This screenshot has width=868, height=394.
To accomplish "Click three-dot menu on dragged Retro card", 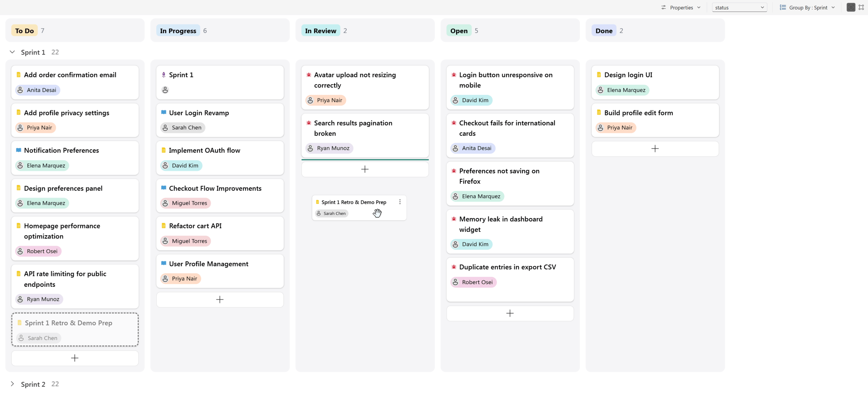I will click(x=400, y=202).
